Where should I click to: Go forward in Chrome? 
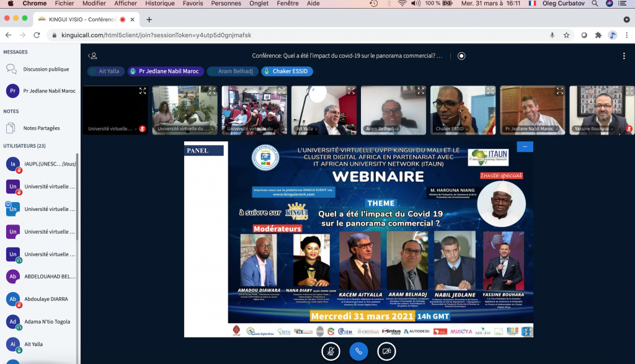coord(23,35)
